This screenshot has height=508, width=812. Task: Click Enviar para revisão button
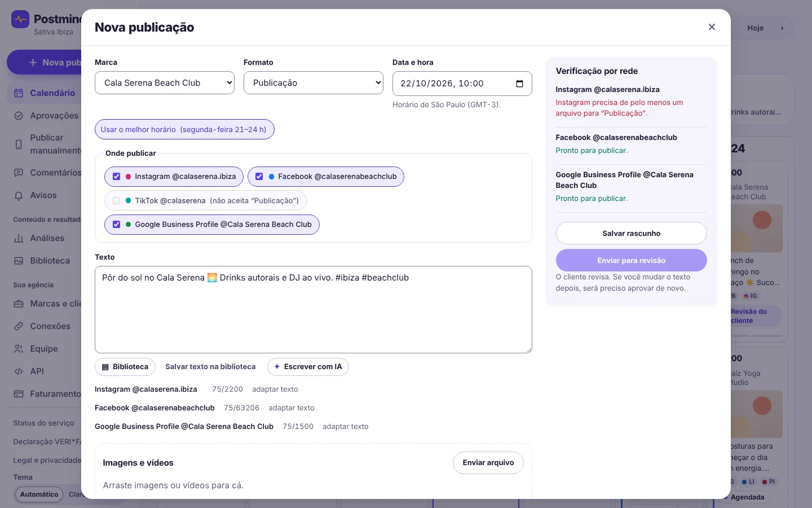click(x=632, y=260)
